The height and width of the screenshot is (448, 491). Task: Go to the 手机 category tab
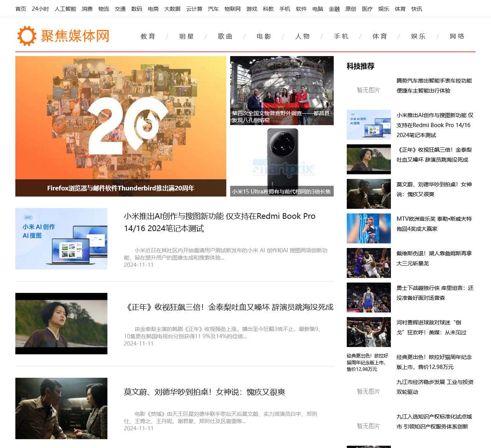[341, 36]
